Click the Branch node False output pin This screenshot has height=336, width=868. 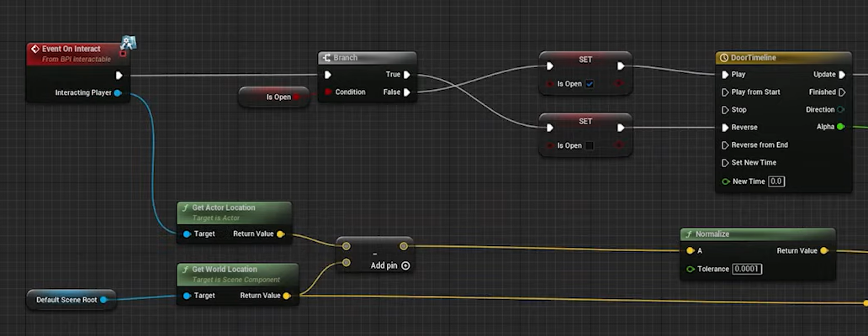click(407, 92)
